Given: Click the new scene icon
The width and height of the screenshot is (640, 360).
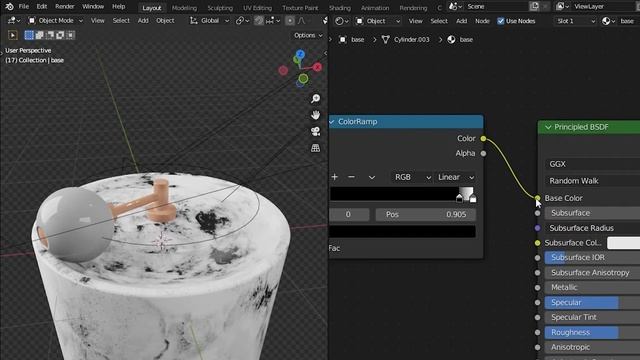Looking at the screenshot, I should coord(534,7).
